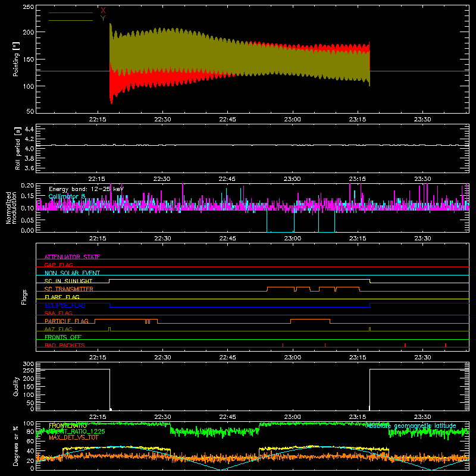476x476 pixels.
Task: Click the 4.4 tick on Roll period axis
Action: point(29,129)
